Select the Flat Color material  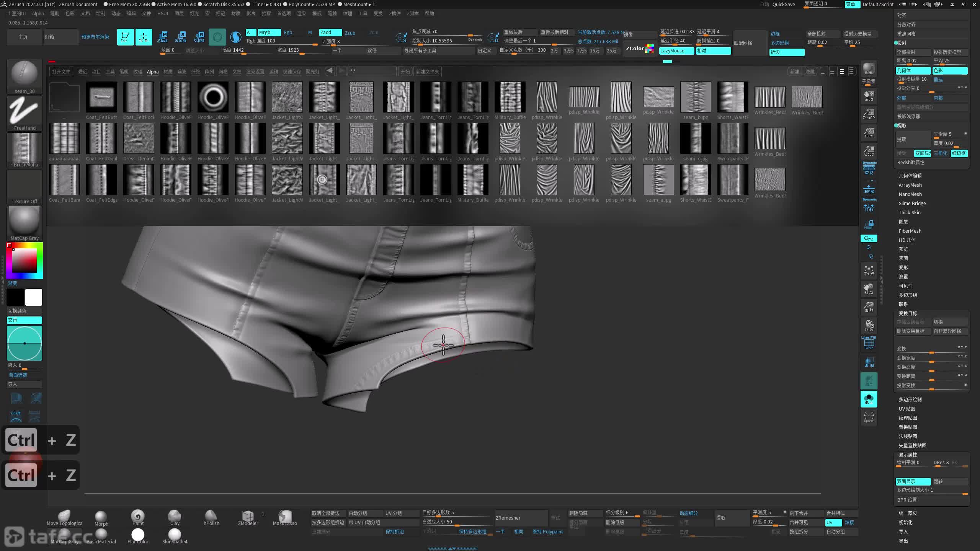[138, 536]
